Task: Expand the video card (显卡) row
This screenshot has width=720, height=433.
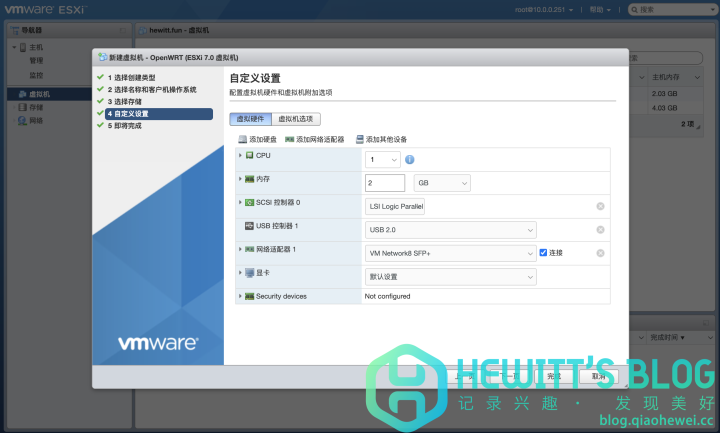Action: [x=240, y=272]
